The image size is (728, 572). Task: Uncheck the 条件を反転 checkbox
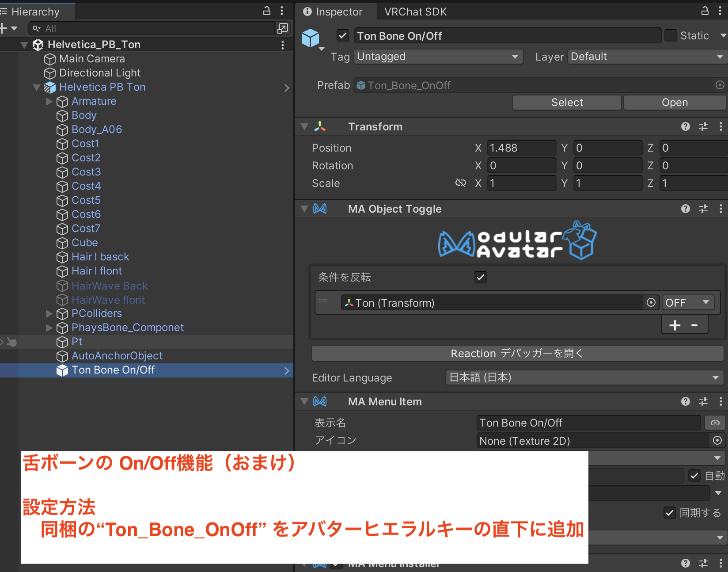481,277
